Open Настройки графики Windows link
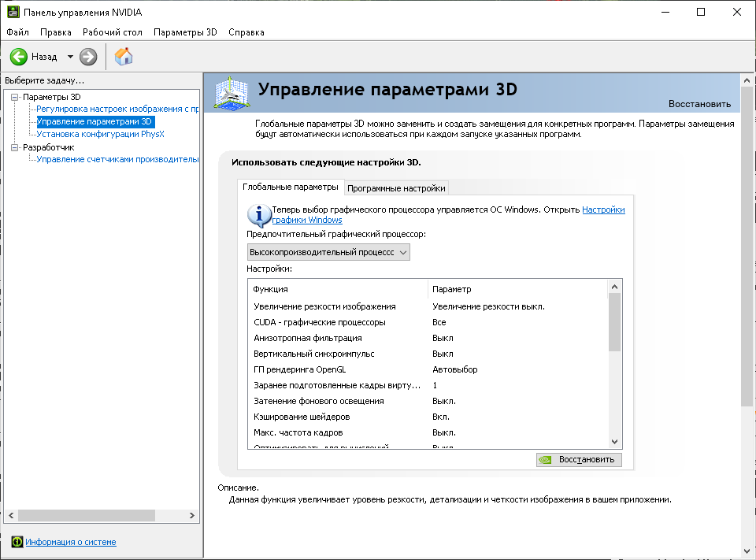 [448, 215]
